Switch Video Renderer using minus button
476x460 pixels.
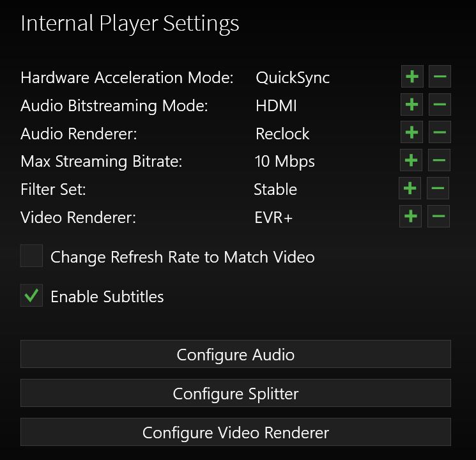click(438, 217)
